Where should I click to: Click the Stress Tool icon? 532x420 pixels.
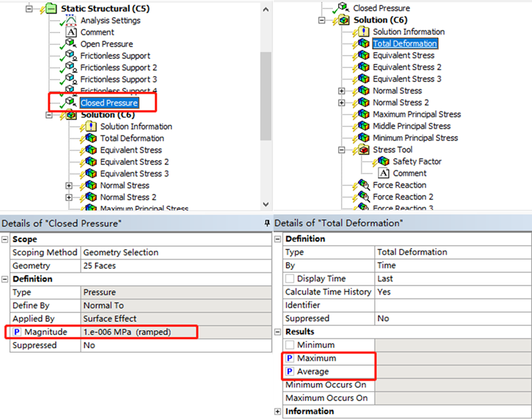tap(364, 149)
